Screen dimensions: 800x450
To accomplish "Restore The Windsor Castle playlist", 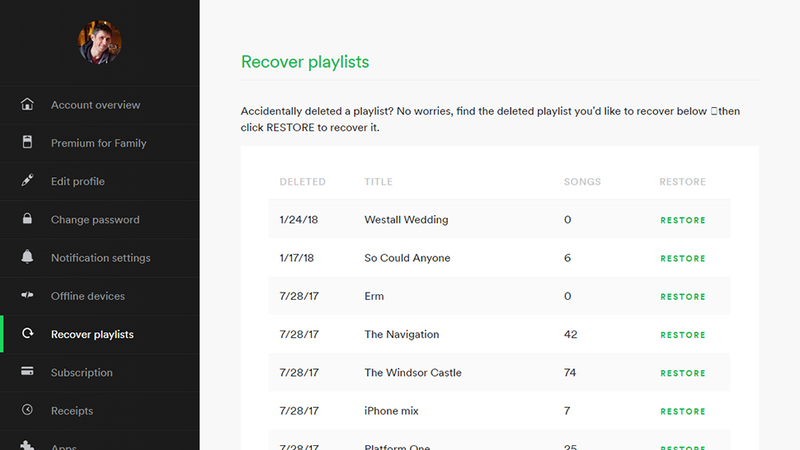I will pos(683,373).
